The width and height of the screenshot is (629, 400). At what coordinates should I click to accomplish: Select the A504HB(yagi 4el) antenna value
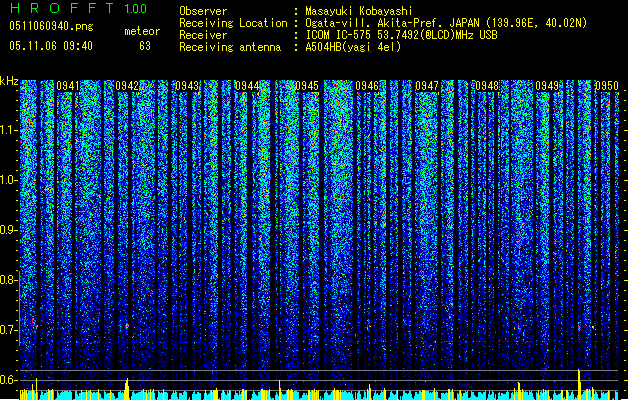[353, 47]
